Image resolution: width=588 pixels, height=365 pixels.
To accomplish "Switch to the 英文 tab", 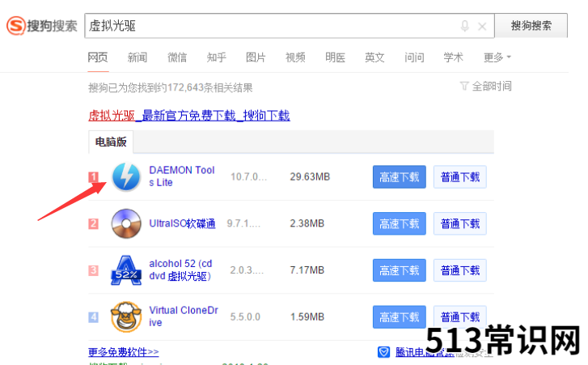I will (374, 57).
